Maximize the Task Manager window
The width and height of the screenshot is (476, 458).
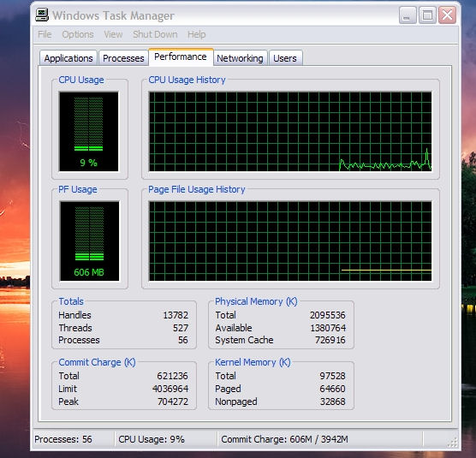[x=427, y=15]
